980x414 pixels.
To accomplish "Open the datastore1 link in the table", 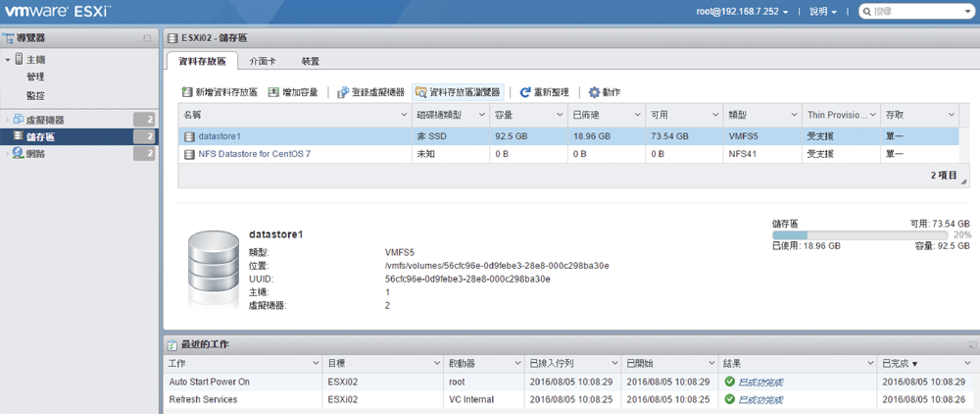I will point(220,135).
